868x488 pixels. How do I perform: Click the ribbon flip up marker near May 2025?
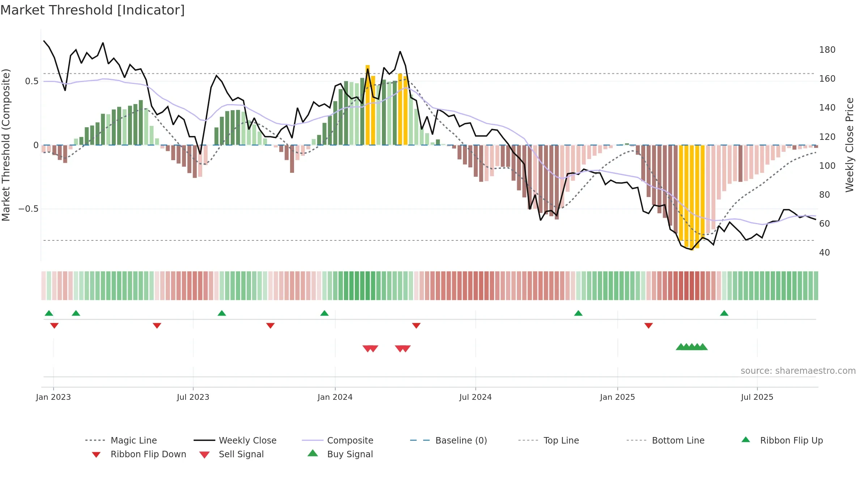724,313
